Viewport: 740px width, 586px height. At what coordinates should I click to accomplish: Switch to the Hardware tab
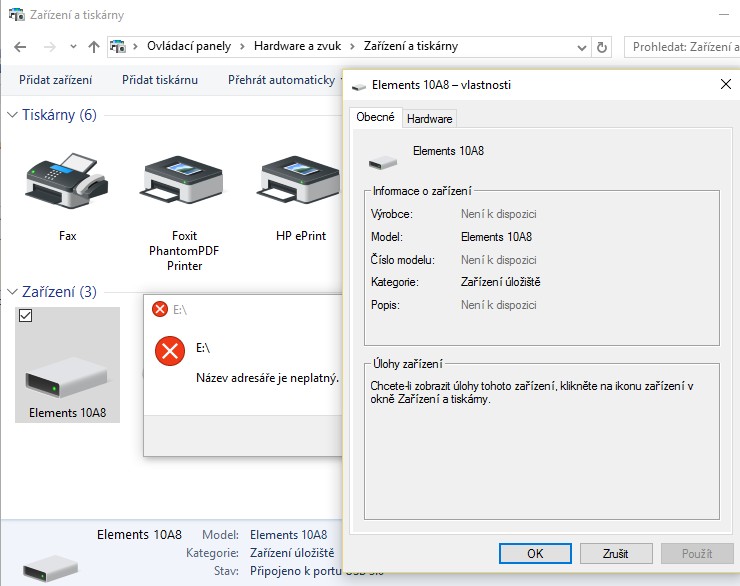pyautogui.click(x=429, y=118)
